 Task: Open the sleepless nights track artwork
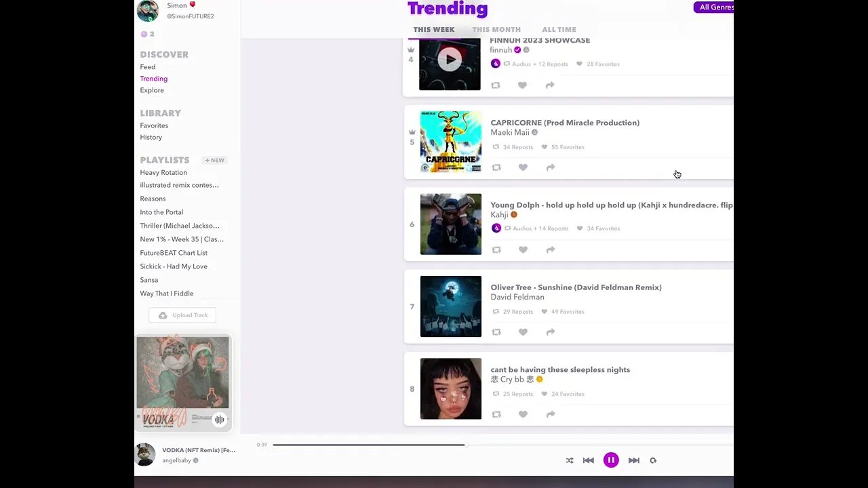point(451,388)
